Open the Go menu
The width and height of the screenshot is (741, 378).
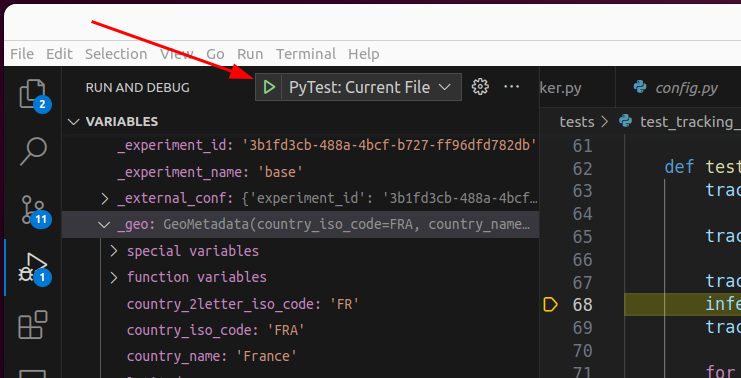[215, 54]
